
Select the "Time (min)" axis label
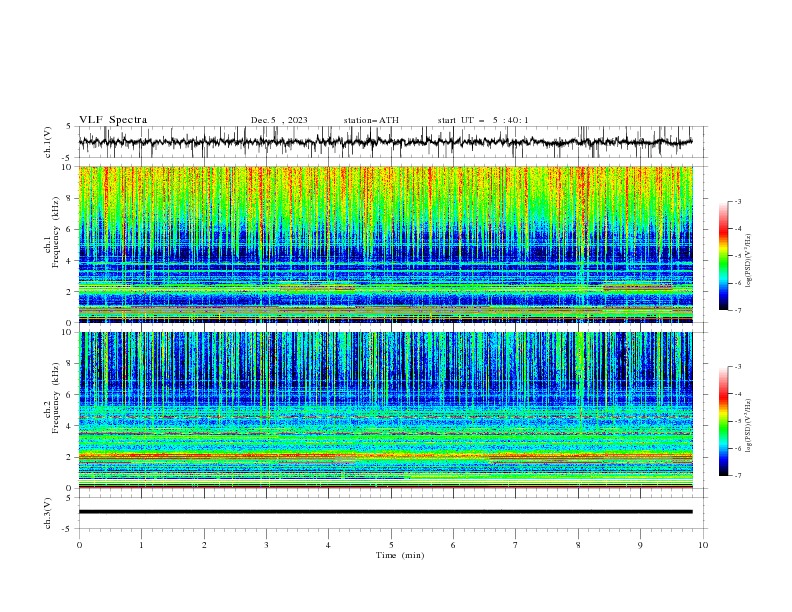[400, 555]
